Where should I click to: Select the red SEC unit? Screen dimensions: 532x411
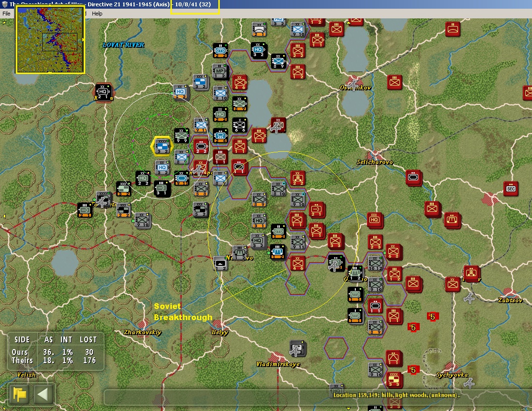(x=510, y=189)
